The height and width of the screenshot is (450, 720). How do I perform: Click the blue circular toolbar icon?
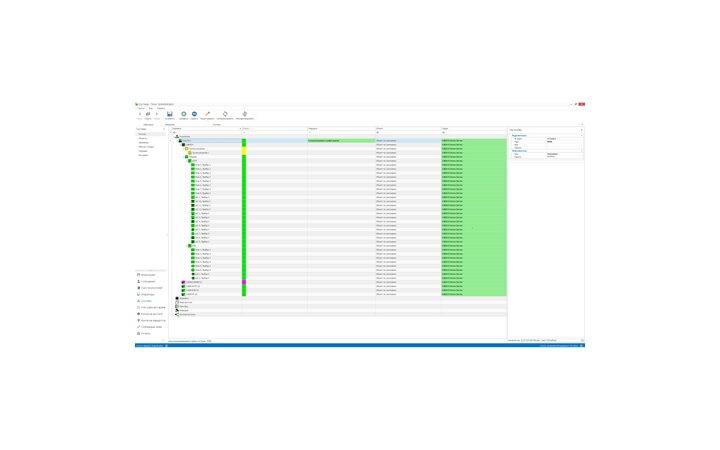[x=194, y=114]
